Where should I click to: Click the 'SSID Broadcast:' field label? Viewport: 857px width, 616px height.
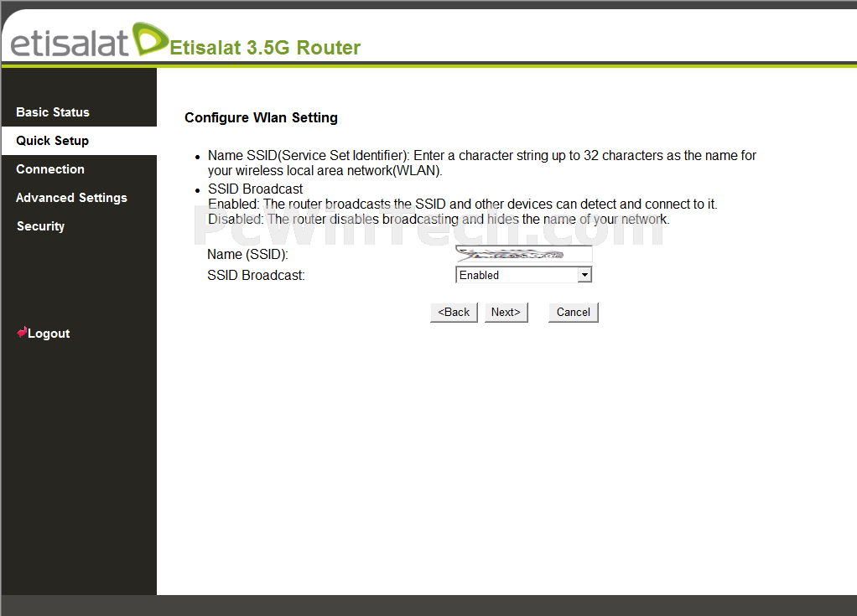[x=256, y=275]
